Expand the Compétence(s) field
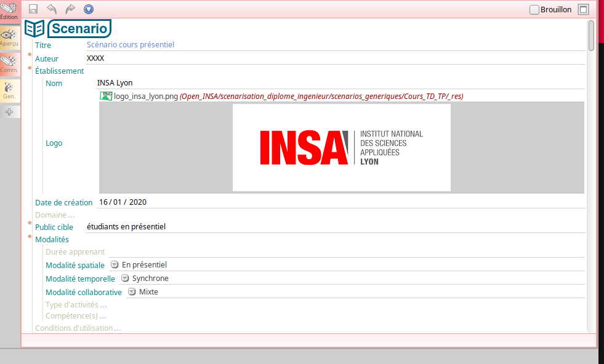This screenshot has width=604, height=364. point(76,316)
